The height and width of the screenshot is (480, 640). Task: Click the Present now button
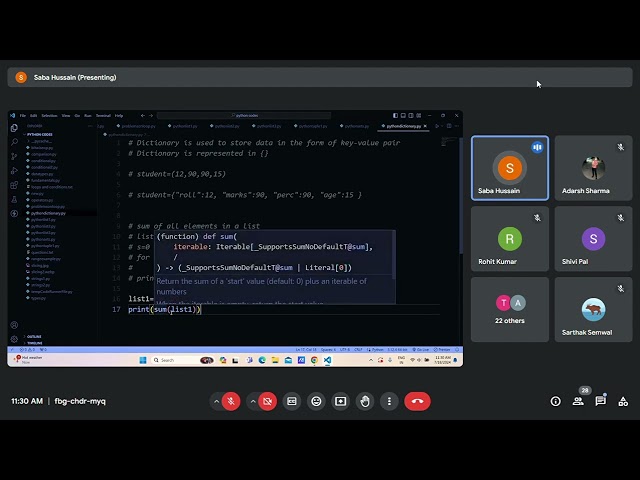(340, 401)
